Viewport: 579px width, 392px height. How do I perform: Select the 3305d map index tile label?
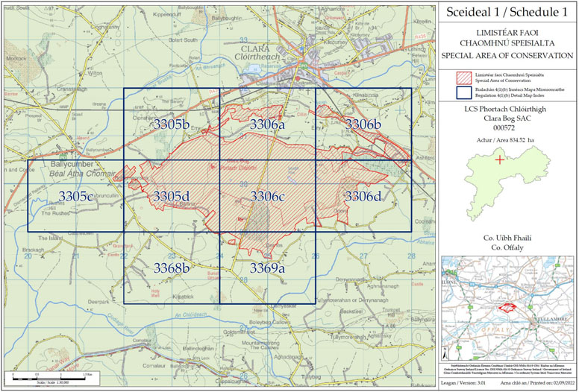[x=172, y=197]
